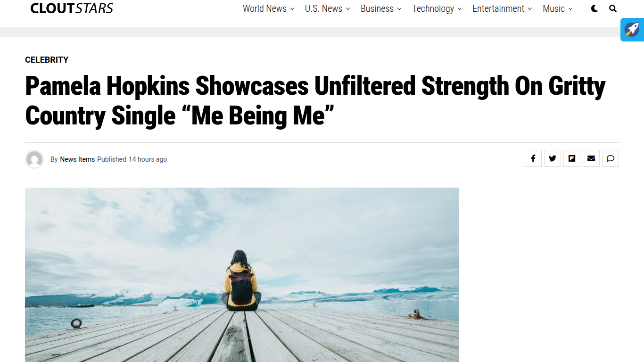
Task: Open the Entertainment menu
Action: pyautogui.click(x=502, y=8)
